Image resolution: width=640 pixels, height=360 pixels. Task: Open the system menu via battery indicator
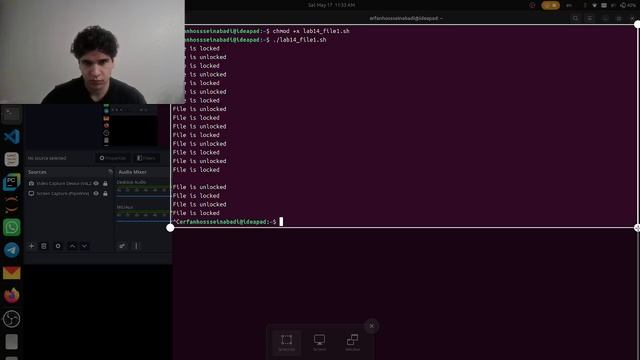coord(629,5)
